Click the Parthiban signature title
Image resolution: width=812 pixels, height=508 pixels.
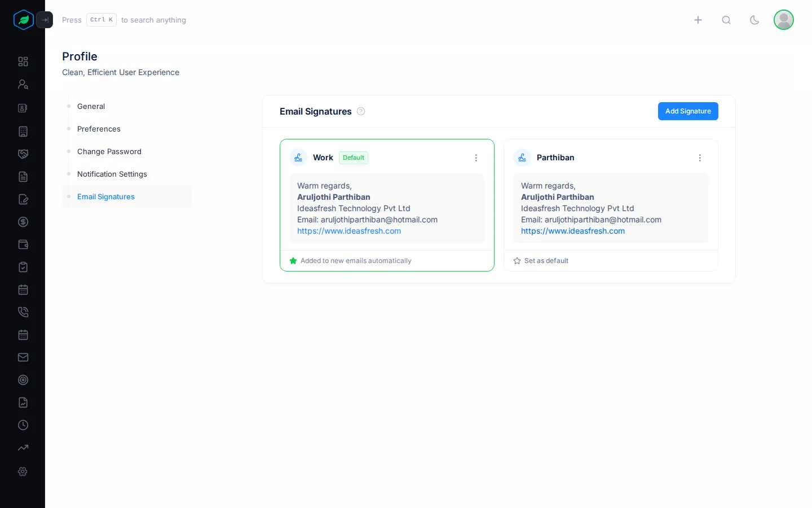pos(555,157)
